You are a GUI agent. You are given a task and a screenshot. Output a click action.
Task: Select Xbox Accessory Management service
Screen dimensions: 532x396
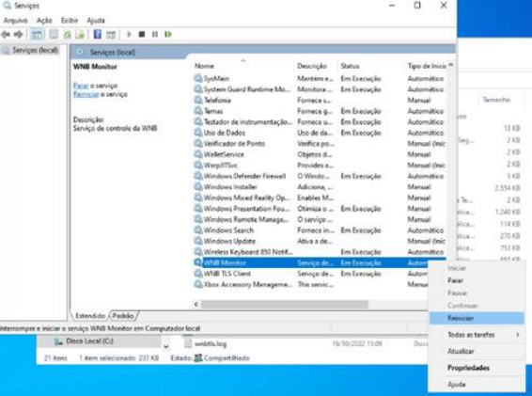click(310, 285)
